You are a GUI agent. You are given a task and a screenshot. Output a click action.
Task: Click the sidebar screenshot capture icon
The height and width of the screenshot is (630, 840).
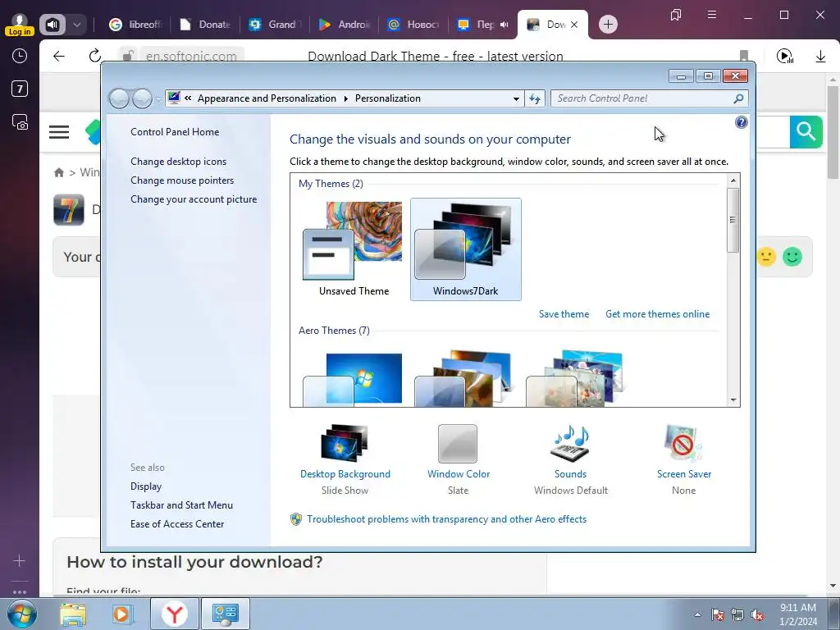click(x=20, y=123)
